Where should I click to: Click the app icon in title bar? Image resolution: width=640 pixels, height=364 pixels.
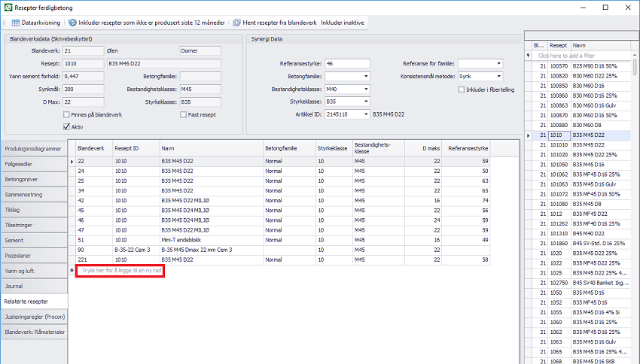point(8,7)
